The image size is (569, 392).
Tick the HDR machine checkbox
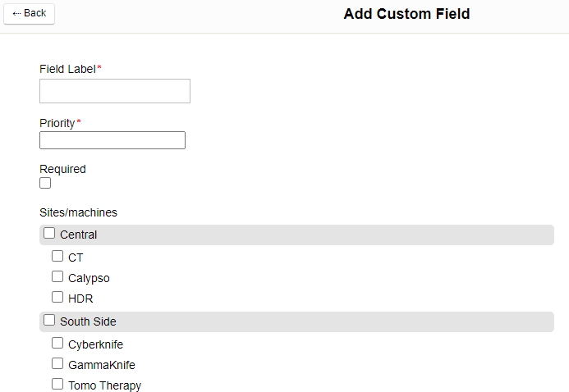coord(57,297)
